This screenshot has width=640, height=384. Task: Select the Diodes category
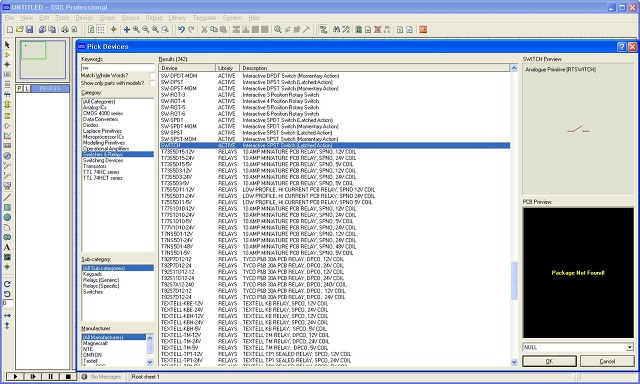click(91, 125)
